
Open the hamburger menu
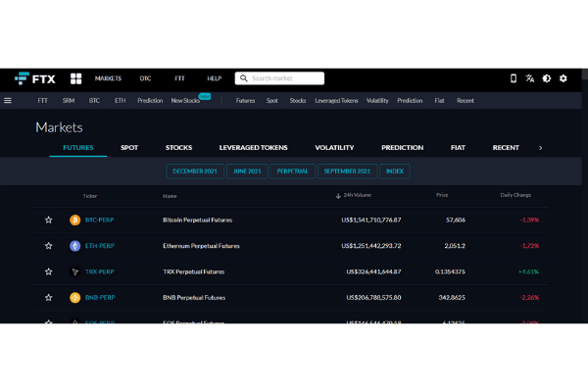point(8,100)
